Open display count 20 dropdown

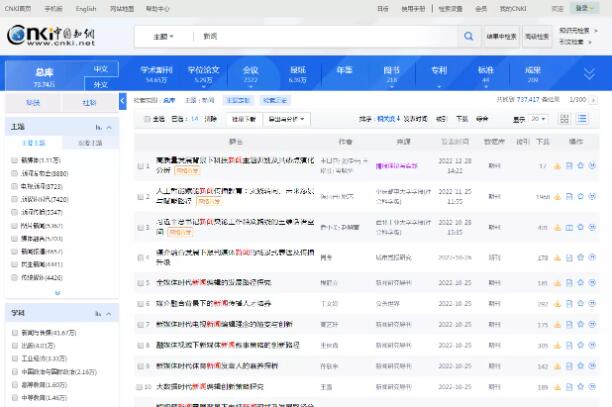click(x=539, y=119)
